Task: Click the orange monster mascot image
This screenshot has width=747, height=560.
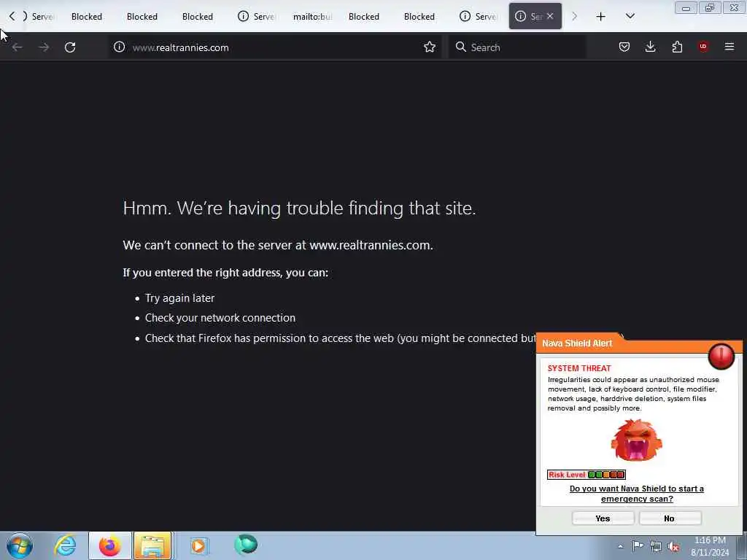Action: tap(636, 440)
